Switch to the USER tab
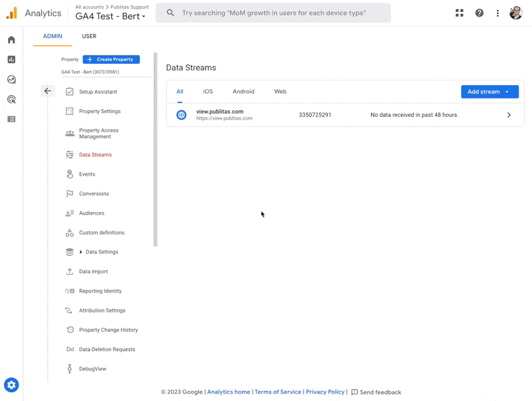Viewport: 532px width, 401px height. 89,36
